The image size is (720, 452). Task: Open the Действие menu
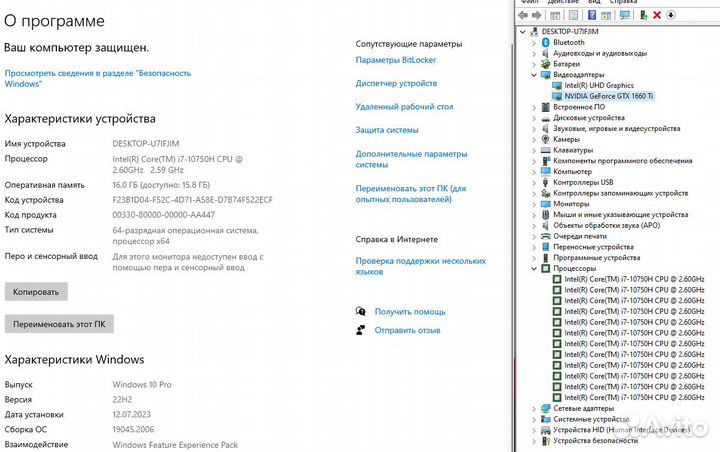click(x=564, y=2)
